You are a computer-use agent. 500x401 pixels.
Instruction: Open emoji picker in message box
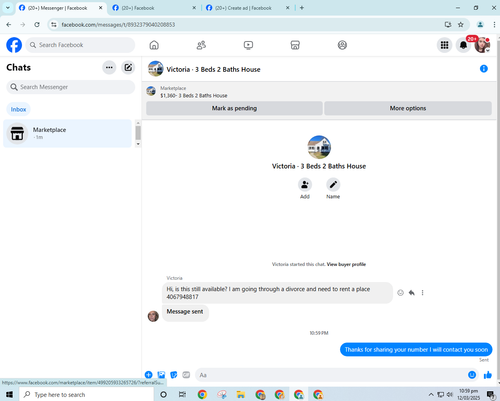click(472, 375)
